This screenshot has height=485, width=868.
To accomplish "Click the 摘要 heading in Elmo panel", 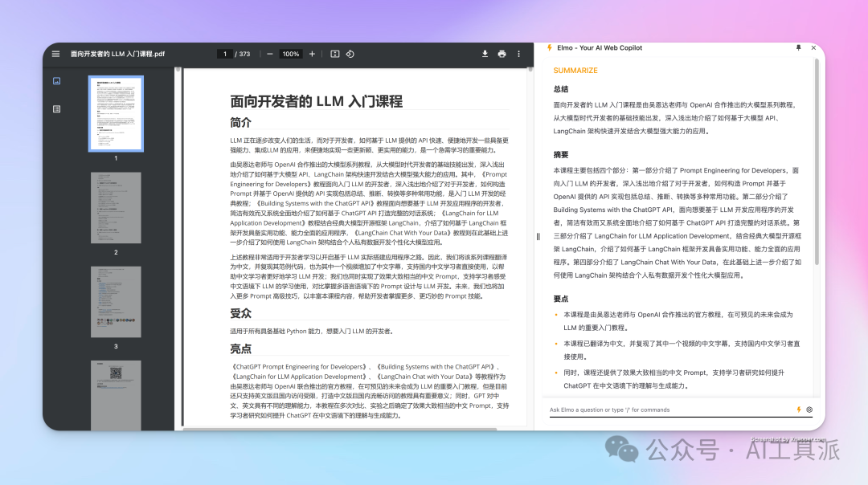I will (x=561, y=155).
